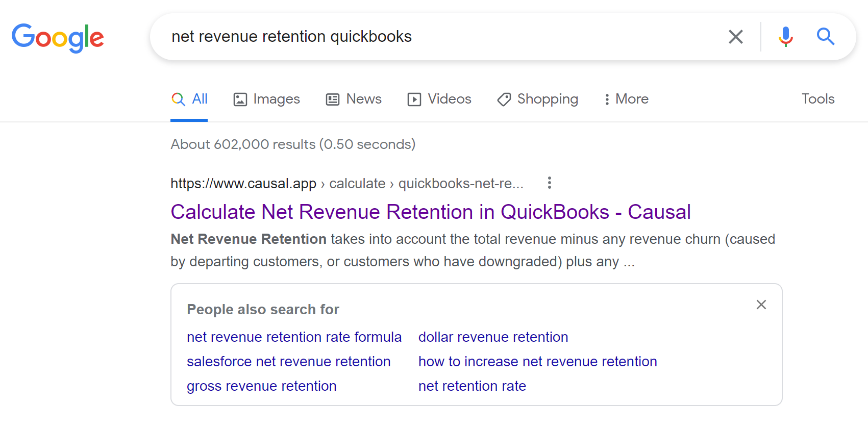Screen dimensions: 868x428
Task: Switch to the News tab
Action: (354, 99)
